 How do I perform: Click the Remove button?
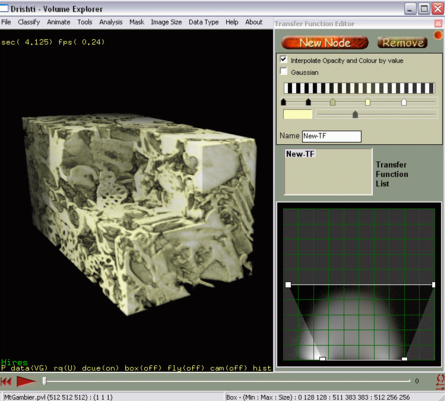tap(402, 43)
